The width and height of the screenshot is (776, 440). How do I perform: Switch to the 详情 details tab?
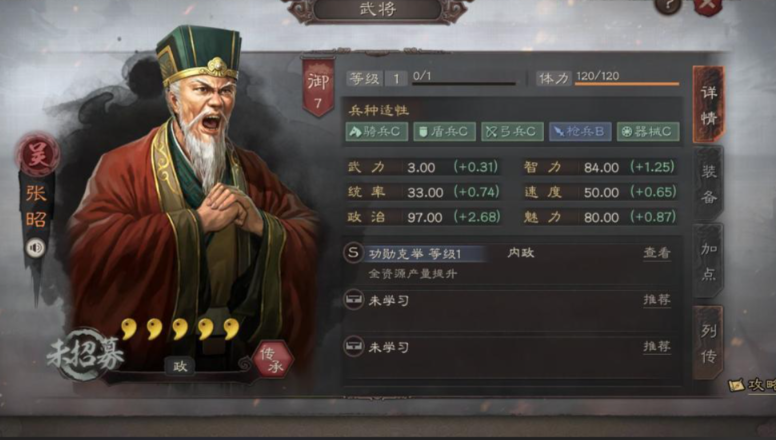(x=709, y=104)
